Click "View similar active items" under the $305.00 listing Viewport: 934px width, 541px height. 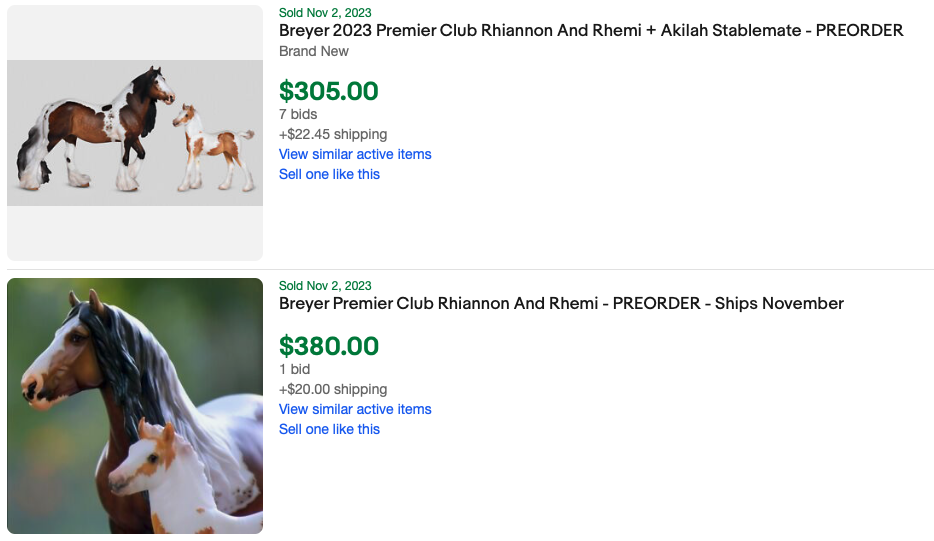(355, 154)
